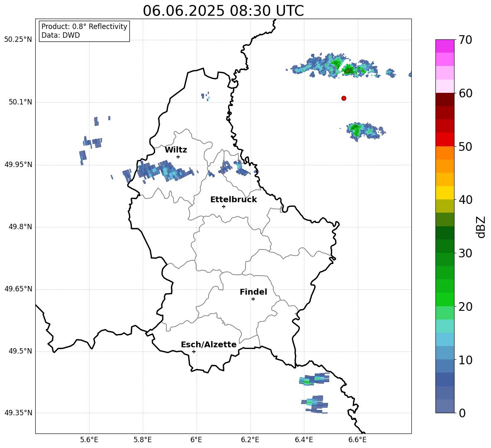Screen dimensions: 491x448
Task: Click the 70 value on the colorbar
Action: (465, 40)
